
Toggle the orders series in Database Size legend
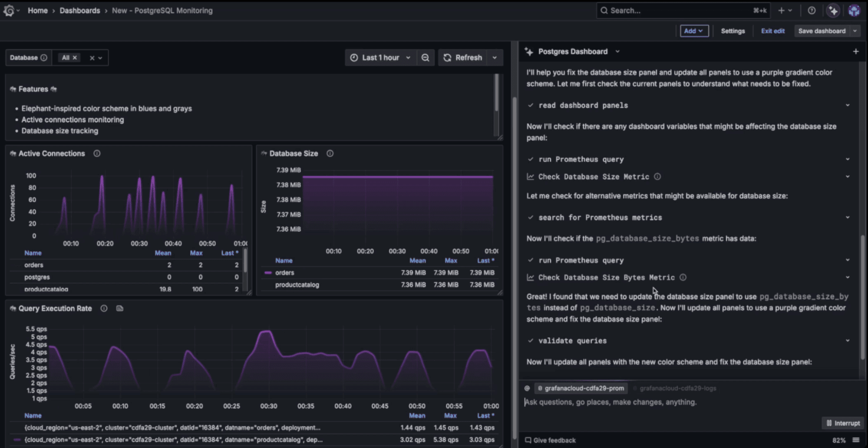tap(284, 272)
